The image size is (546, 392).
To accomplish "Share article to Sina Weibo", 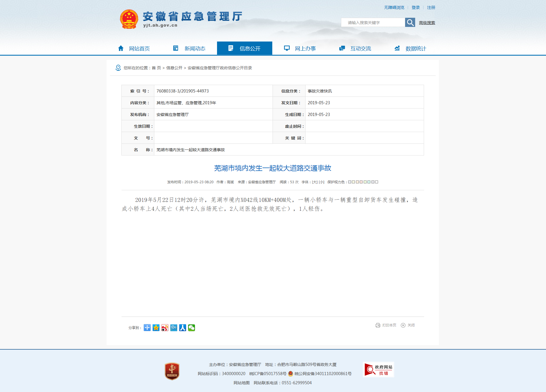I will point(165,328).
